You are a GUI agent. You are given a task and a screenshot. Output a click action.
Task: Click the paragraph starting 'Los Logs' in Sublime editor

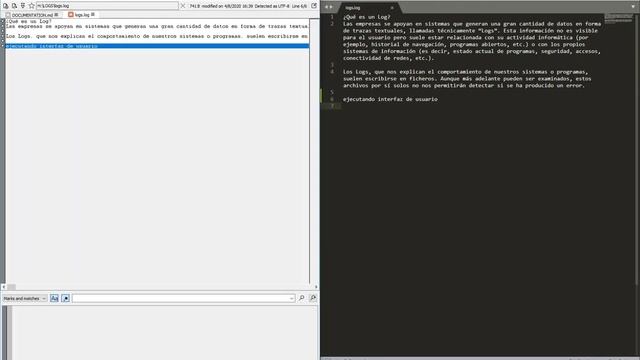[467, 78]
